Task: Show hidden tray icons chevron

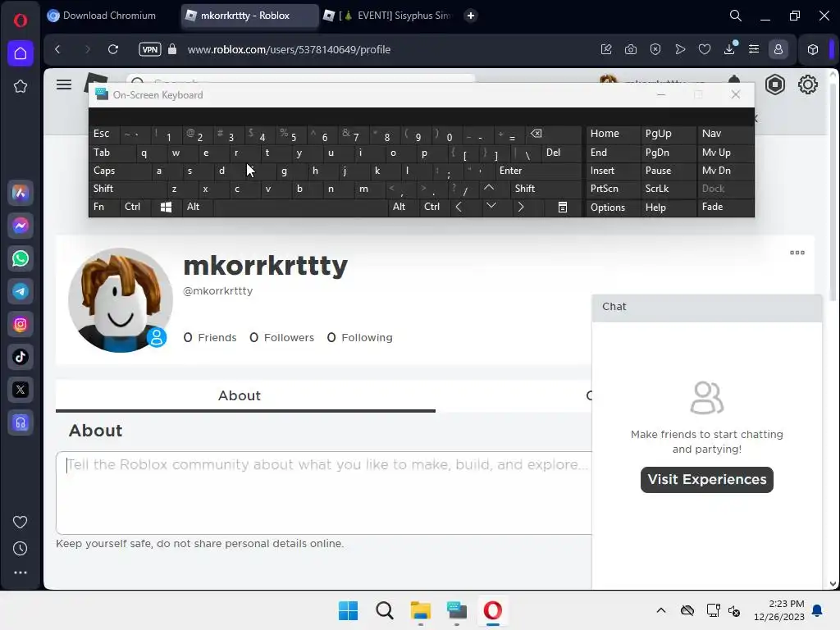Action: (x=660, y=610)
